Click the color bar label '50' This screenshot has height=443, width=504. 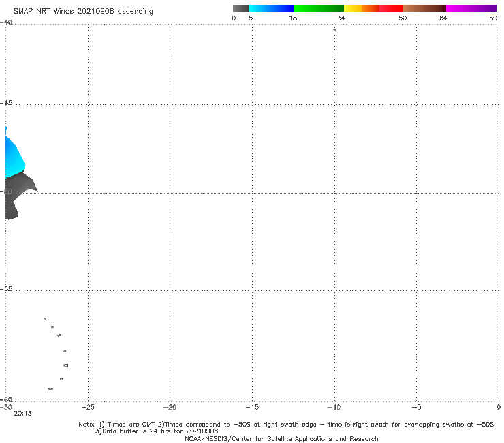403,18
